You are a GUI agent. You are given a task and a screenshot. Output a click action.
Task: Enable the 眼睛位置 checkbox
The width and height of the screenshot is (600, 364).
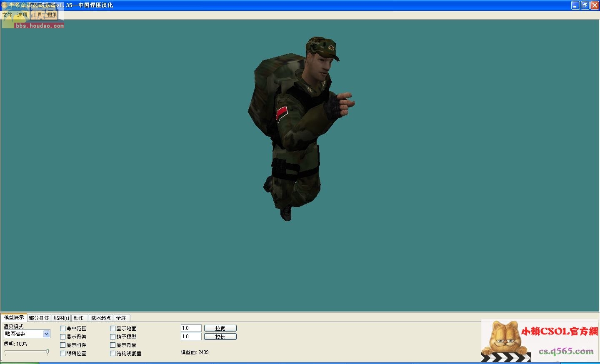point(63,354)
